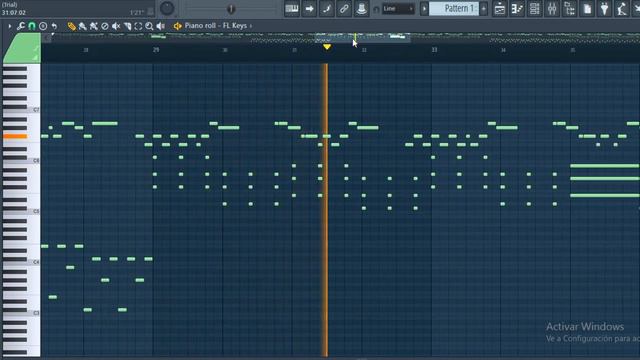Open the Playlist view

tap(500, 9)
